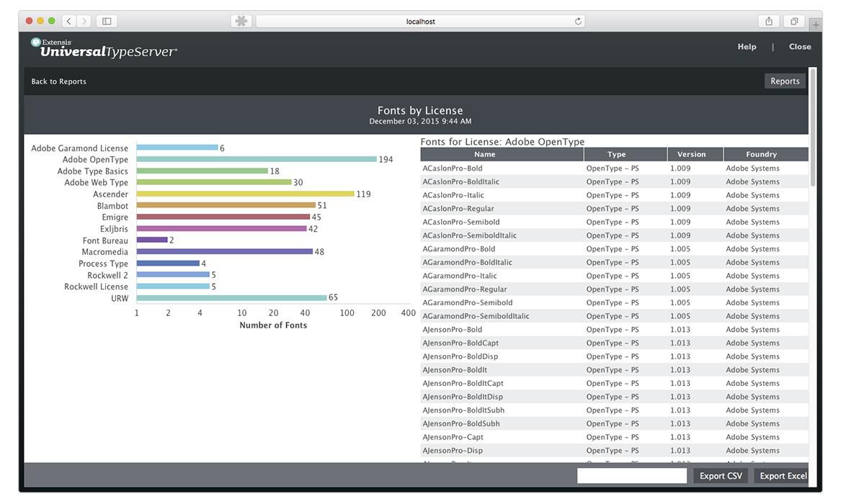Show all tabs using the tab overview icon

pos(794,21)
